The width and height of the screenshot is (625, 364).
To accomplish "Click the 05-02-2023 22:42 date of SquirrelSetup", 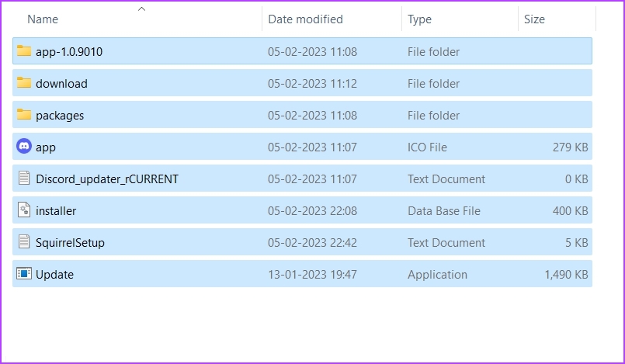I will tap(312, 243).
